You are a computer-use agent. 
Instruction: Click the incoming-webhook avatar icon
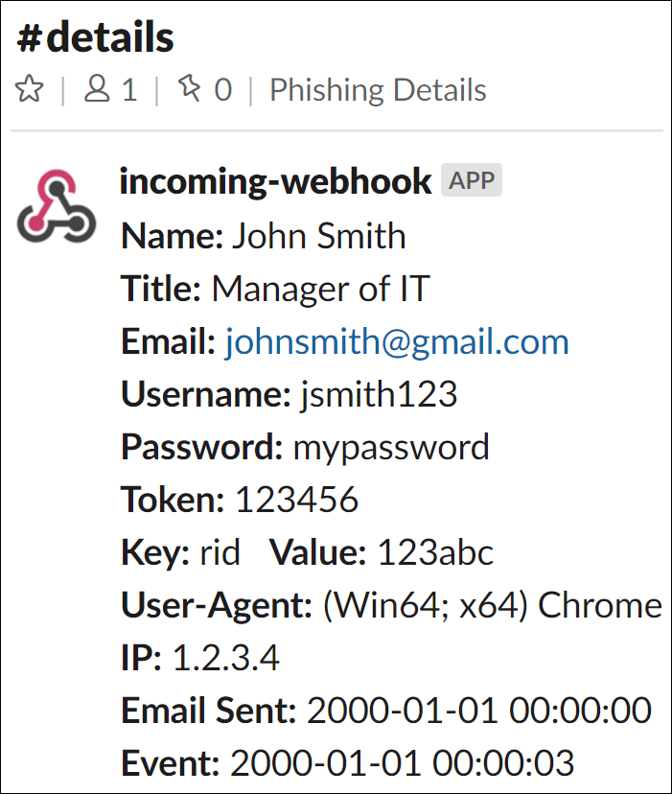(57, 206)
